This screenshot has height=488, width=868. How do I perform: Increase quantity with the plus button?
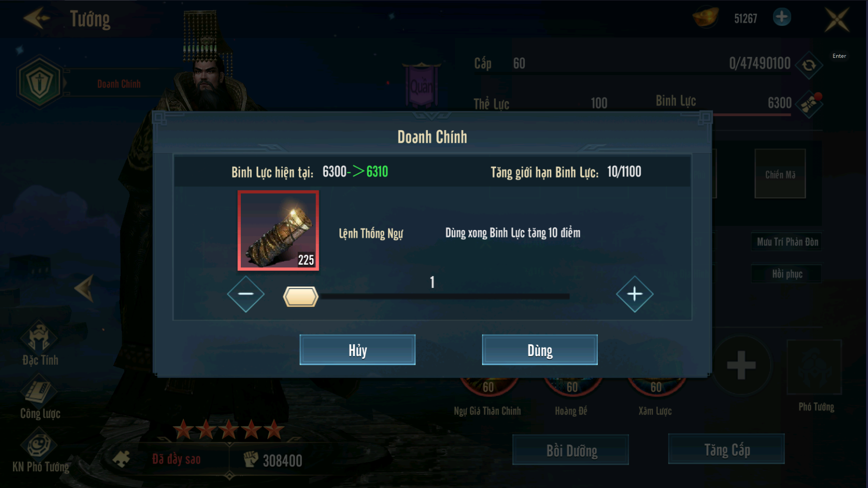tap(635, 294)
